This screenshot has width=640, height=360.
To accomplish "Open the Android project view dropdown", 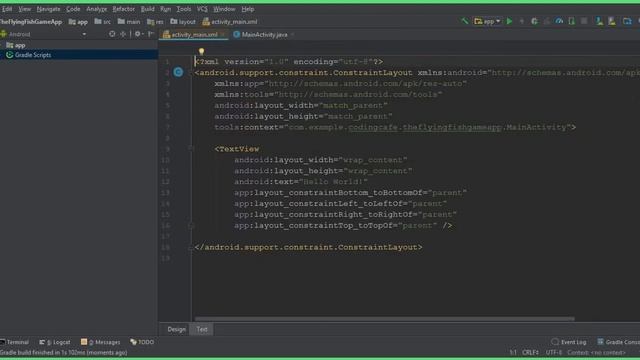I will [x=43, y=34].
